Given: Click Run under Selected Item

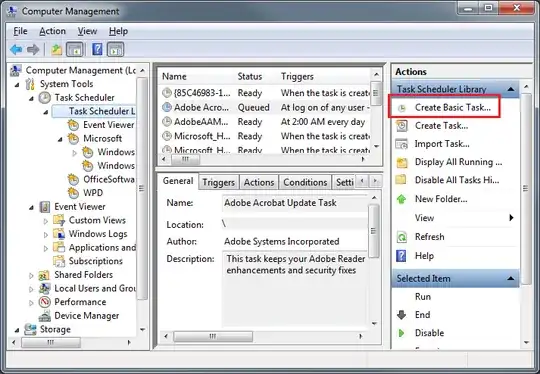Looking at the screenshot, I should pos(423,297).
